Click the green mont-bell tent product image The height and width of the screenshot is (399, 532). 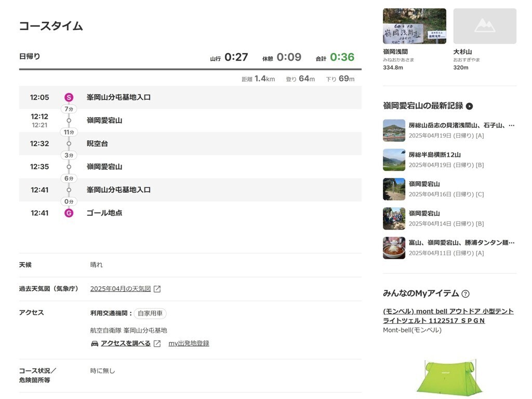click(x=449, y=377)
